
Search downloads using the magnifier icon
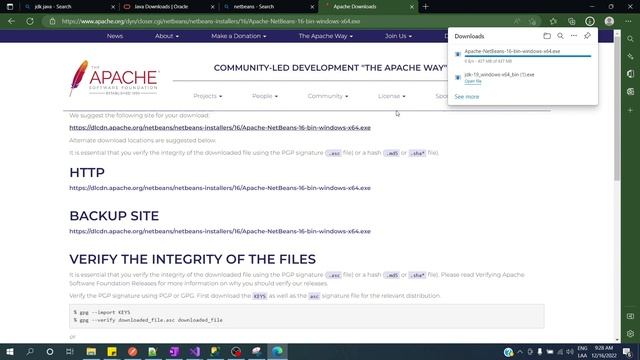[560, 36]
